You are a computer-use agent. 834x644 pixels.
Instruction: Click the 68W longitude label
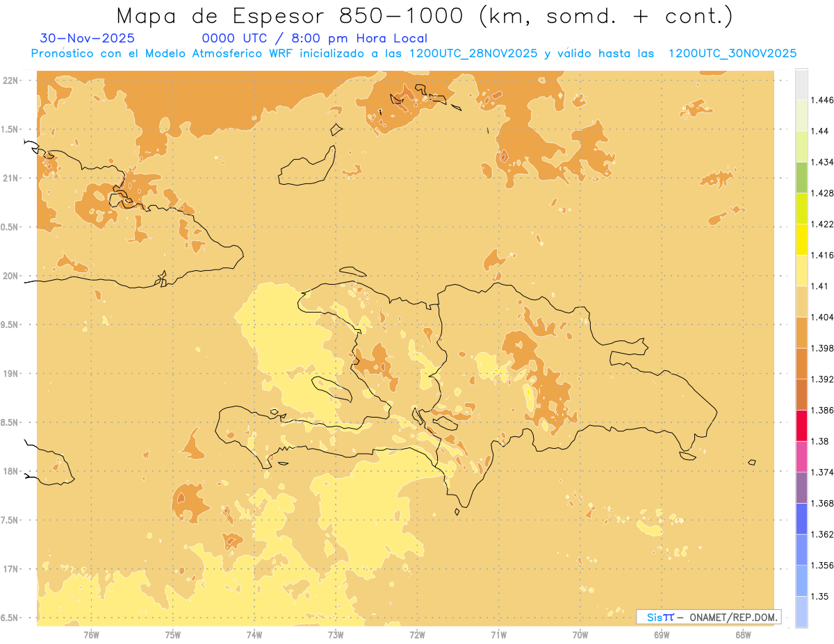[743, 634]
